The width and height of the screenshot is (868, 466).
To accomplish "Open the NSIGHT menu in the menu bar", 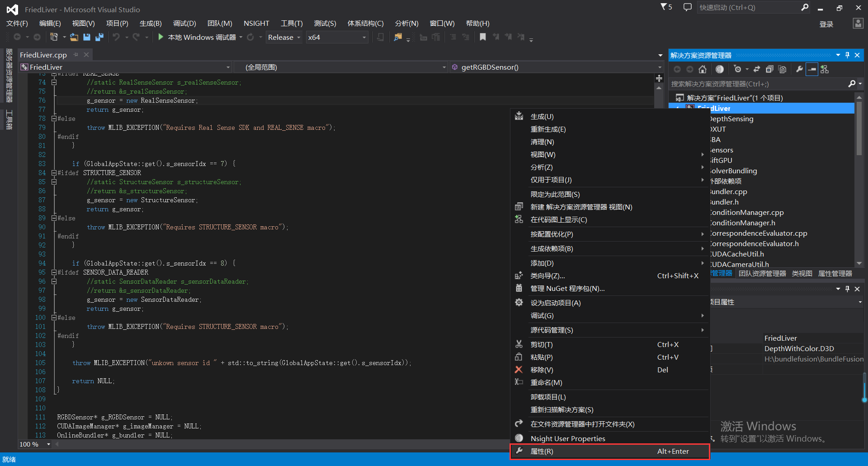I will [x=256, y=24].
